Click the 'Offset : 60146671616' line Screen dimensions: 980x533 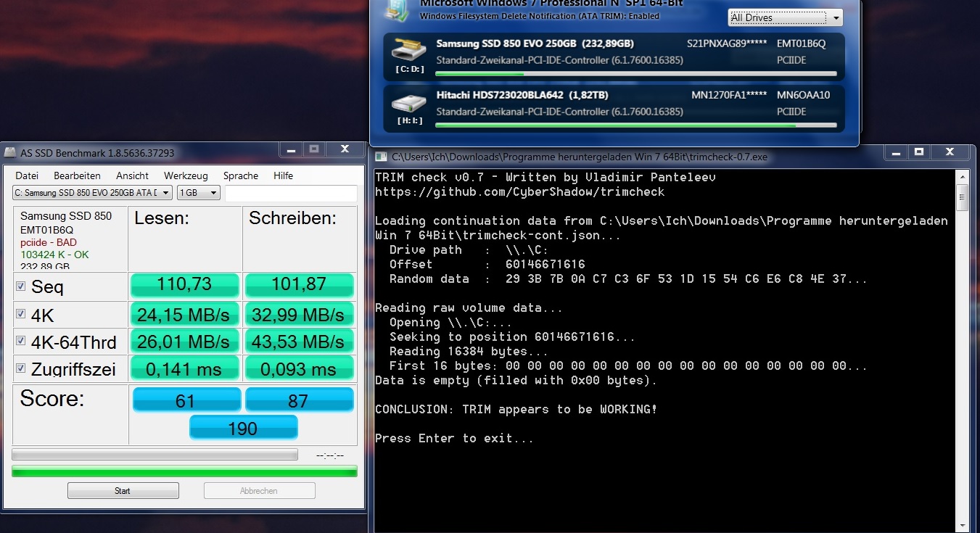point(487,265)
